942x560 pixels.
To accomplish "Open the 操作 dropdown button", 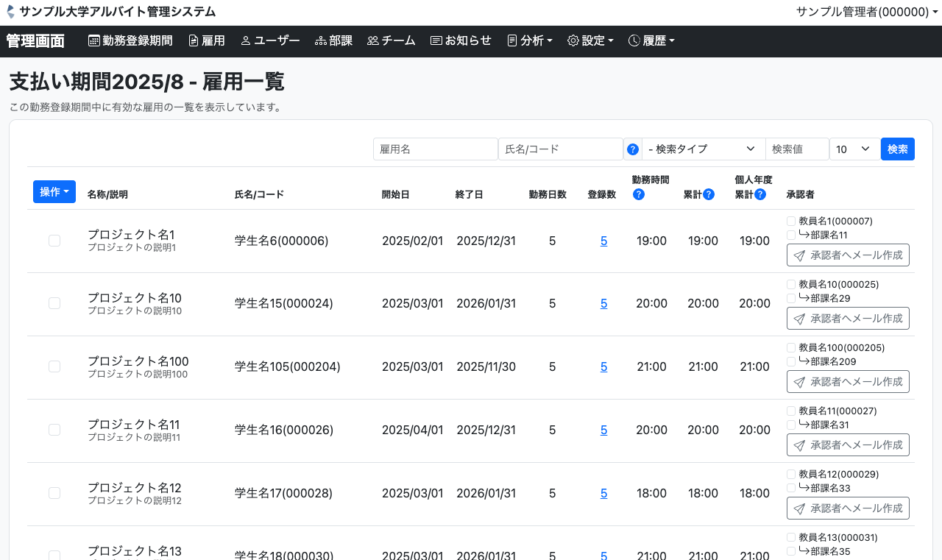I will coord(54,192).
